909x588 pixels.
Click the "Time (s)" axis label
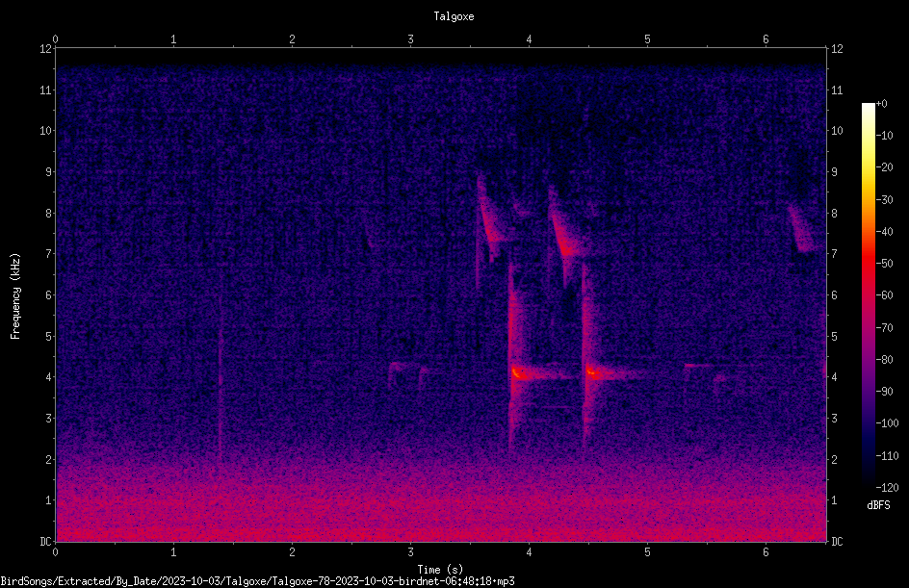point(440,570)
